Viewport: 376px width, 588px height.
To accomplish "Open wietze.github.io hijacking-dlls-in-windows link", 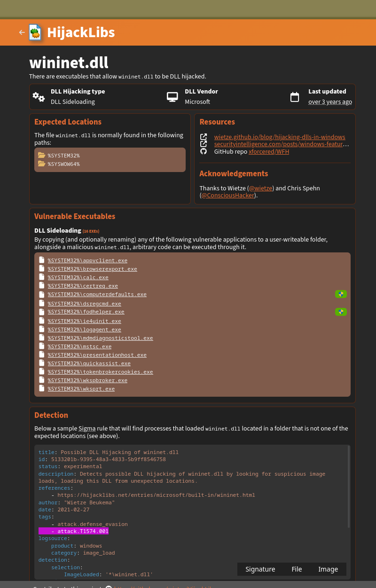I will point(280,137).
